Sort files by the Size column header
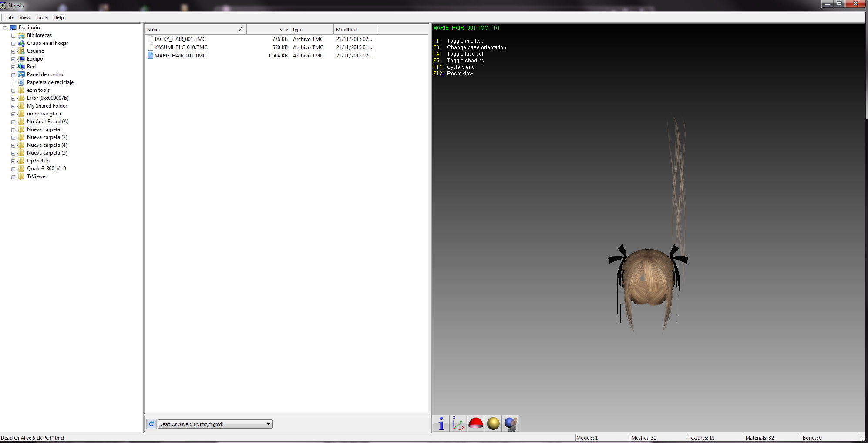 (269, 30)
